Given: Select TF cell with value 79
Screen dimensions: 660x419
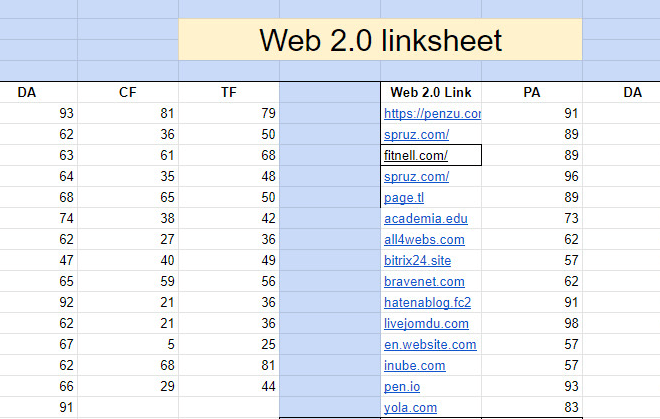Looking at the screenshot, I should (229, 113).
